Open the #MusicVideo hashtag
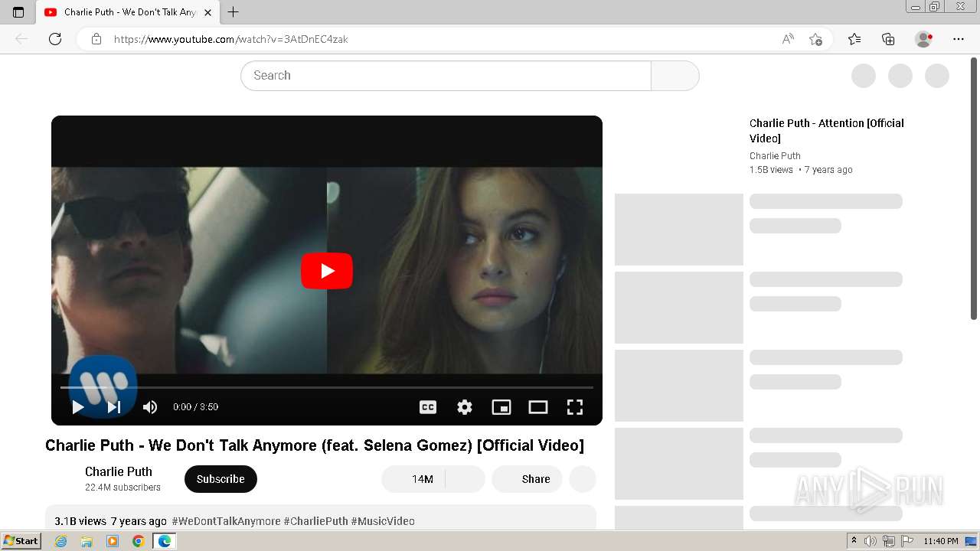 [383, 521]
